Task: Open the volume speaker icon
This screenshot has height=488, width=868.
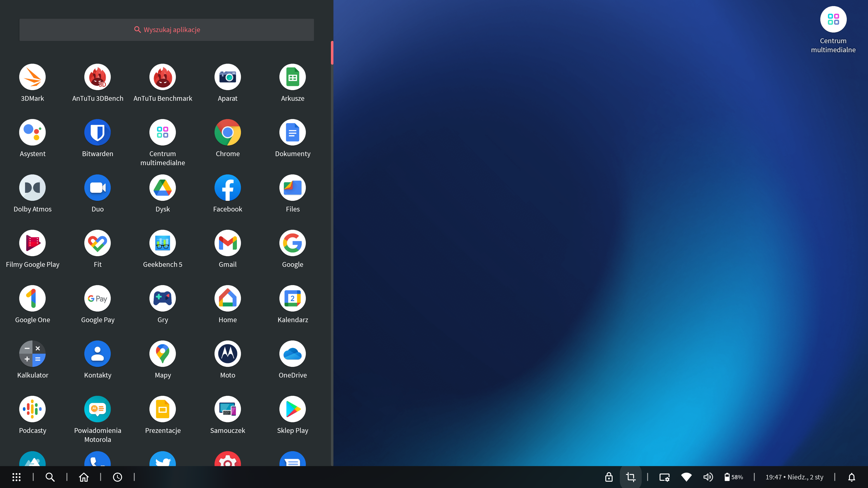Action: 708,477
